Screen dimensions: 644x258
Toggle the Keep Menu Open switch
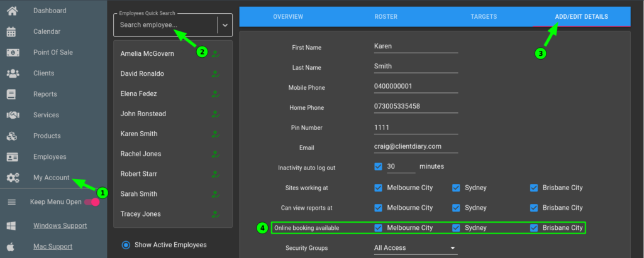click(92, 202)
